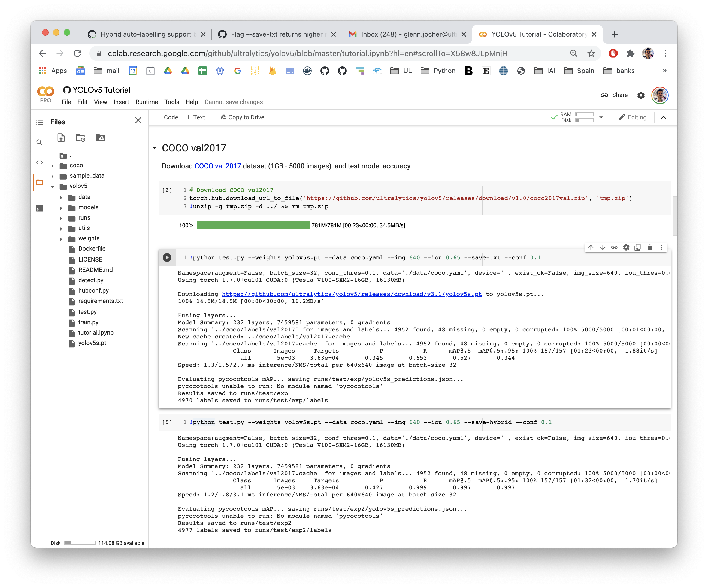The width and height of the screenshot is (708, 588).
Task: Open the Find and replace sidebar icon
Action: click(40, 142)
